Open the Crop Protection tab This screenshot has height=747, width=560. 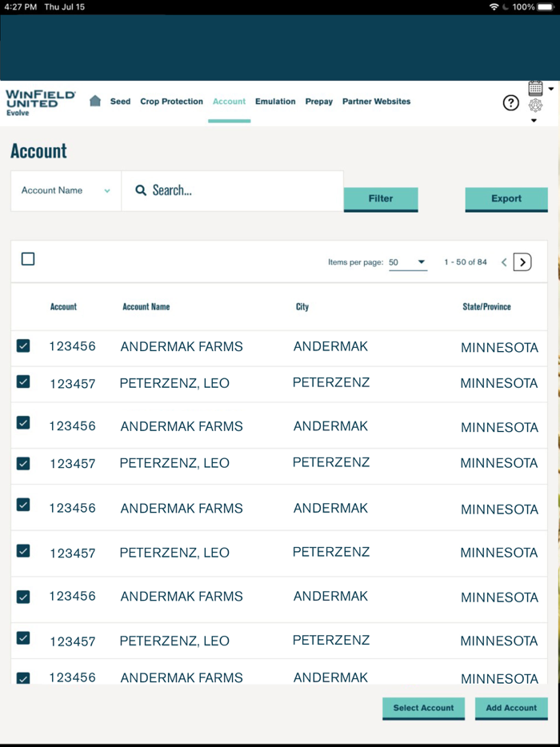[x=171, y=102]
